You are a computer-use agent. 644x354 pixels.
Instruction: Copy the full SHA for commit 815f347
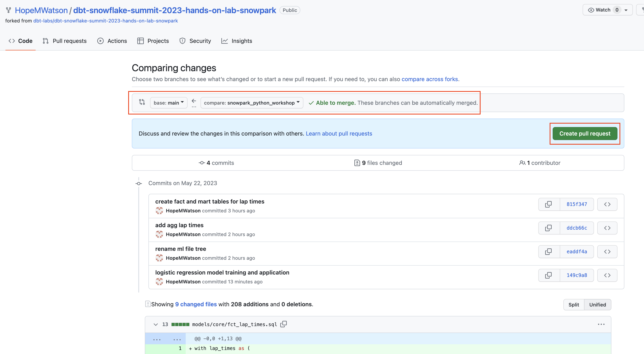click(548, 204)
